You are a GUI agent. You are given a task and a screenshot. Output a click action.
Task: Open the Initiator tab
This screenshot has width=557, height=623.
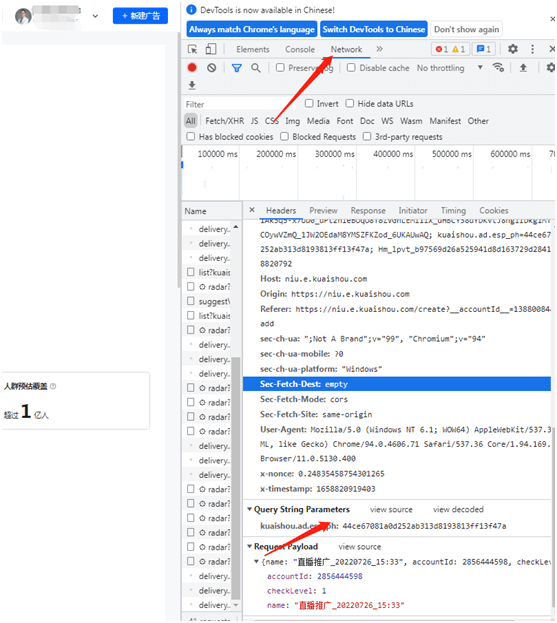coord(413,211)
